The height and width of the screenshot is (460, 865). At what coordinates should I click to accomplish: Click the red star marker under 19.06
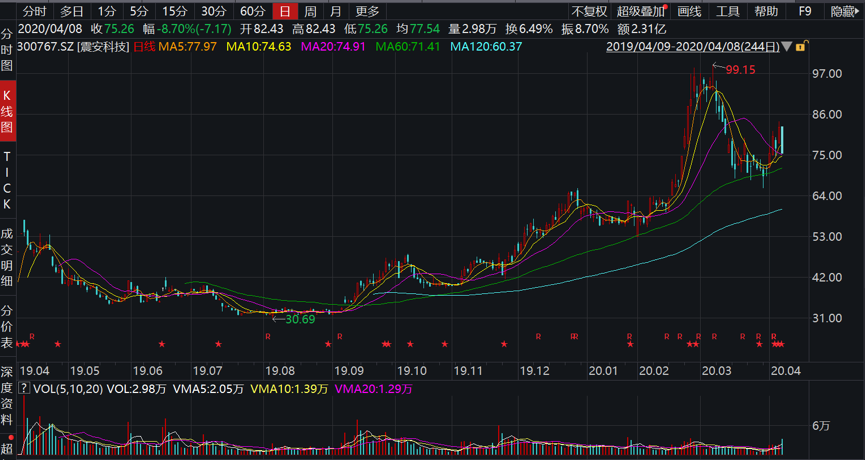(x=161, y=345)
